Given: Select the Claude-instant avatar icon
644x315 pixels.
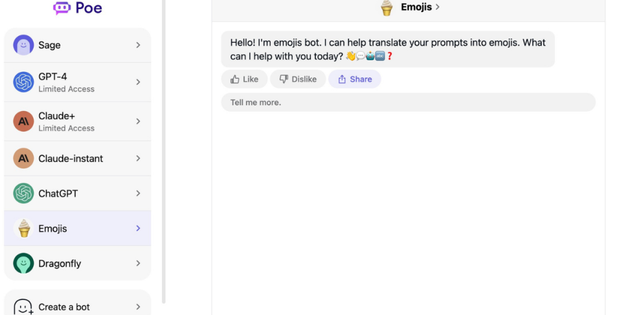Looking at the screenshot, I should 24,158.
